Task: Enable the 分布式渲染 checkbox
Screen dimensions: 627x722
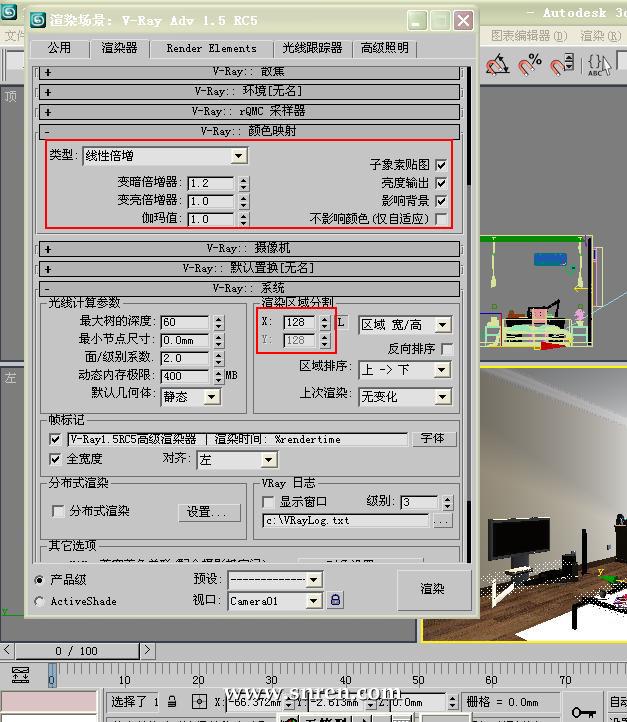Action: point(58,511)
